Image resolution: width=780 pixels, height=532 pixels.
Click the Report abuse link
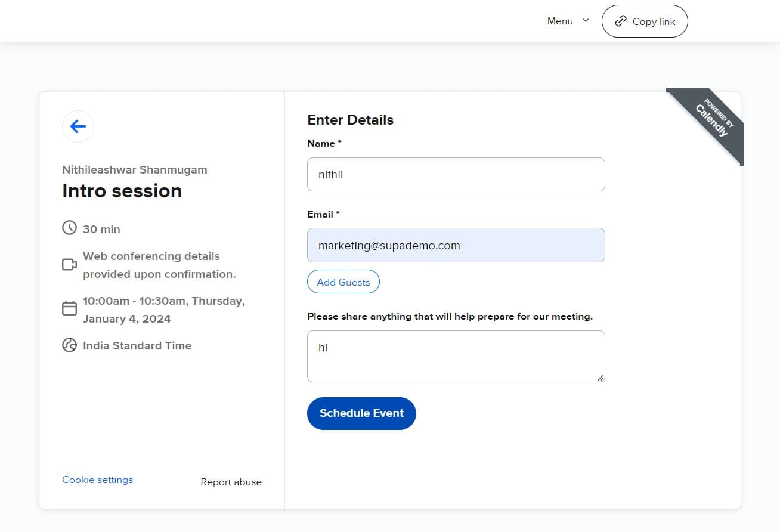(231, 482)
